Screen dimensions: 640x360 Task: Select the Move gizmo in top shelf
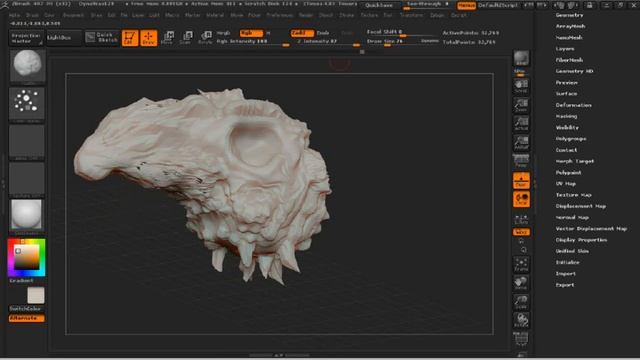pos(167,38)
